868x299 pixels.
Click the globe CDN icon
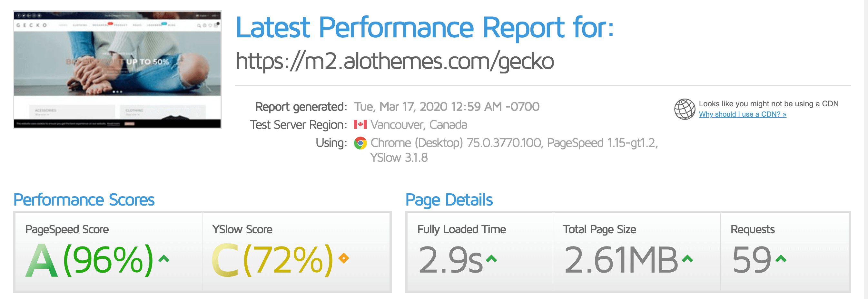[684, 109]
